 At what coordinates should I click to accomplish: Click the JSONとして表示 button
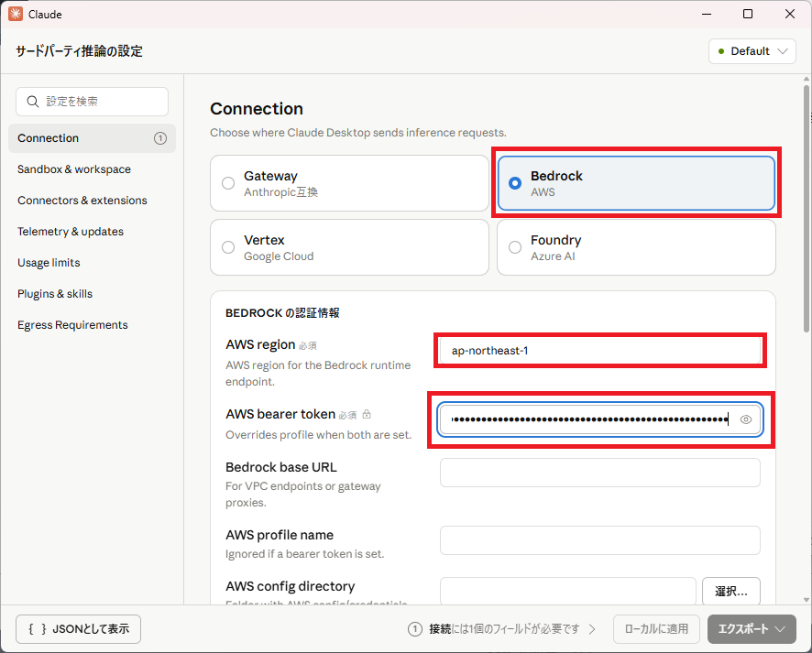(78, 628)
